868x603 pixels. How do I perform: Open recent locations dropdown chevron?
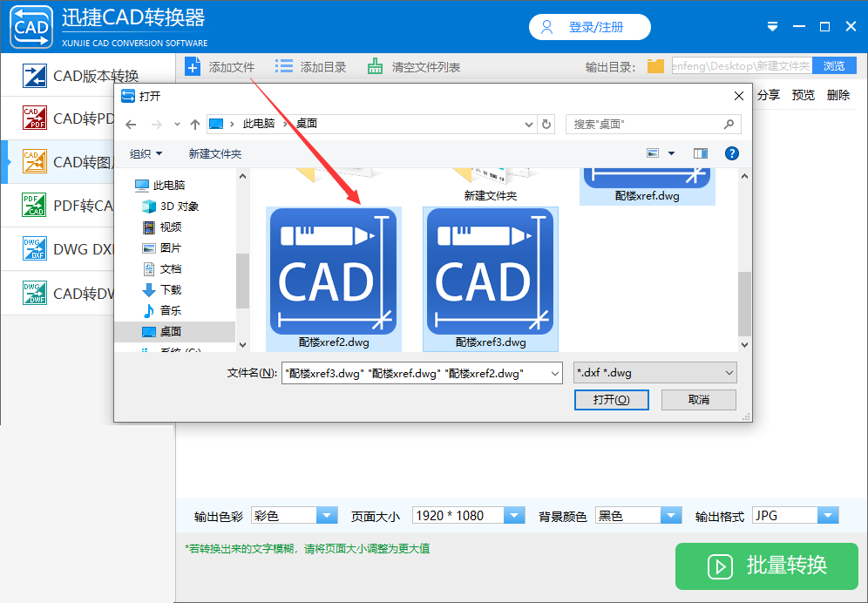coord(177,125)
